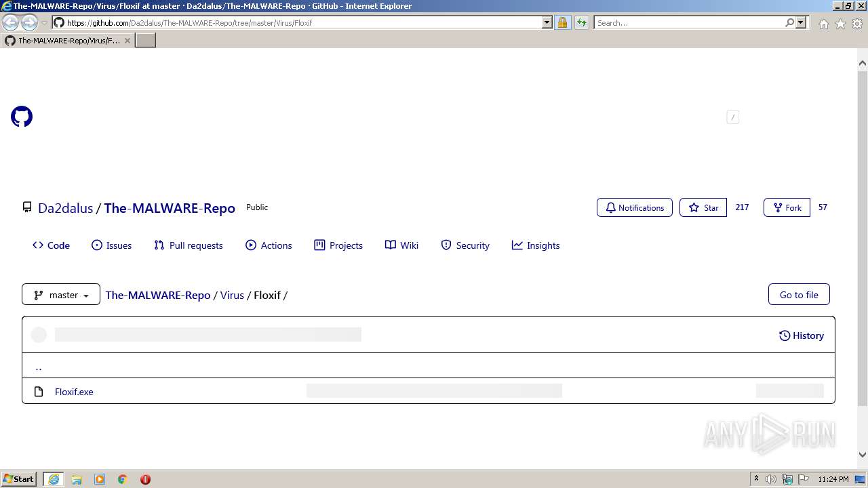Open the Pull requests tab
Viewport: 868px width, 488px height.
188,245
